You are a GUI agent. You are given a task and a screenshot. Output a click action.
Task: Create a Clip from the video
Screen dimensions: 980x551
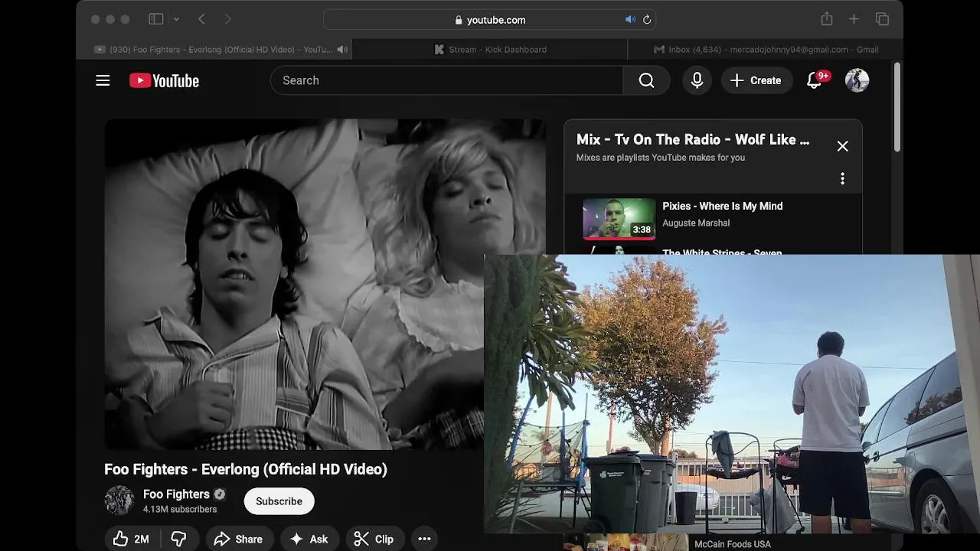pyautogui.click(x=374, y=539)
